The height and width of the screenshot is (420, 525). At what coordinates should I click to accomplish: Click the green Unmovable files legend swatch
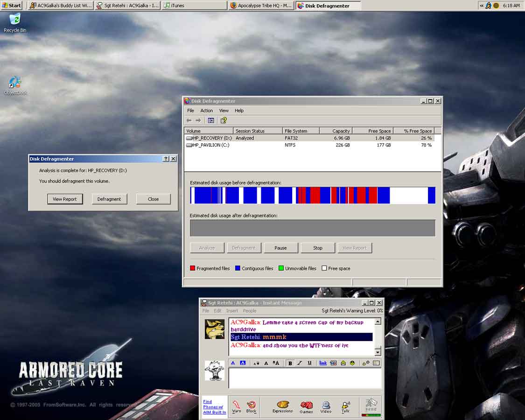coord(281,268)
